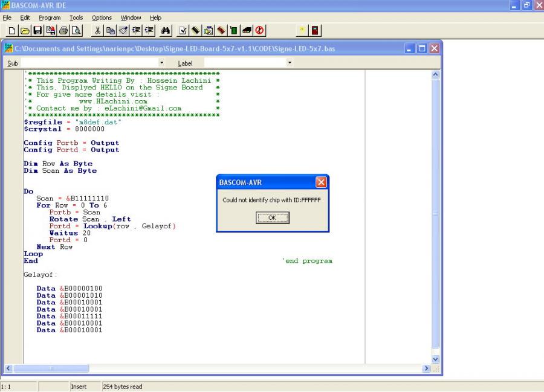The width and height of the screenshot is (544, 392).
Task: Open the Window menu
Action: tap(131, 18)
